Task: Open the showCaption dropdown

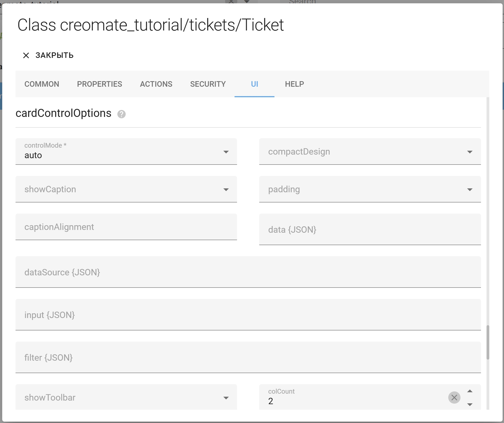Action: (x=226, y=189)
